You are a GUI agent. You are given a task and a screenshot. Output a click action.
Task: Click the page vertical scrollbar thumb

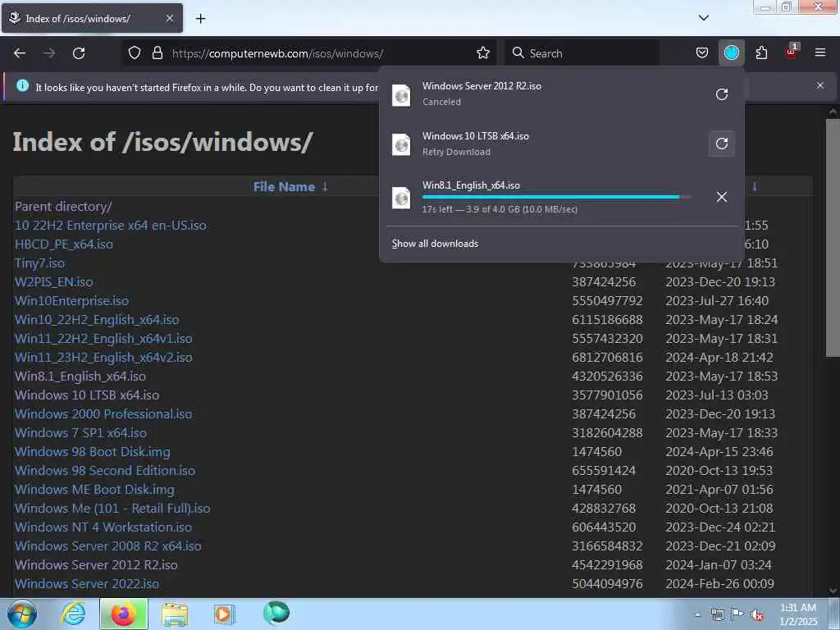(833, 238)
